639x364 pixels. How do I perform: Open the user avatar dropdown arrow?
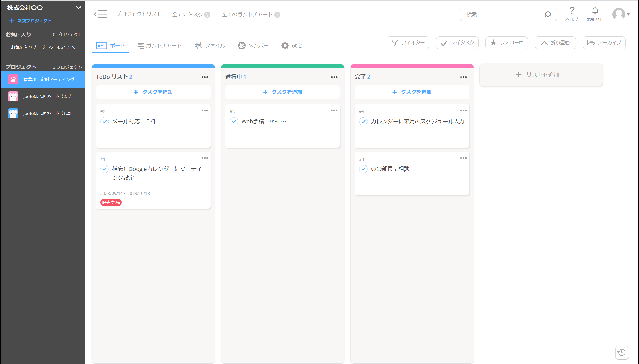[x=628, y=14]
